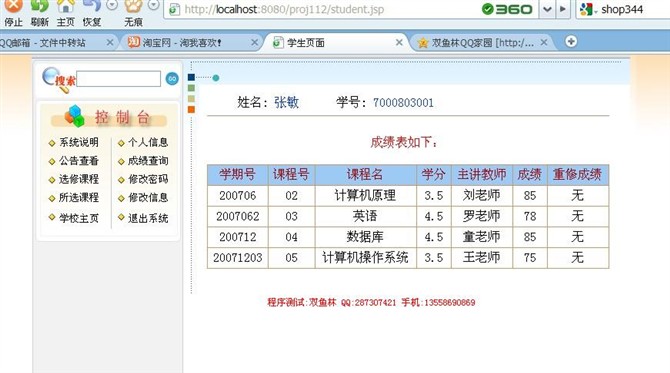Click the teal dot marker on dotted line
The image size is (670, 373).
pos(216,78)
